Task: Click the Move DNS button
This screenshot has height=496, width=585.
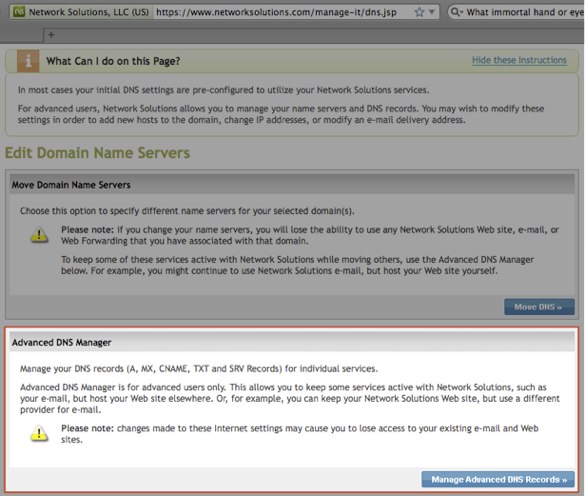Action: 539,307
